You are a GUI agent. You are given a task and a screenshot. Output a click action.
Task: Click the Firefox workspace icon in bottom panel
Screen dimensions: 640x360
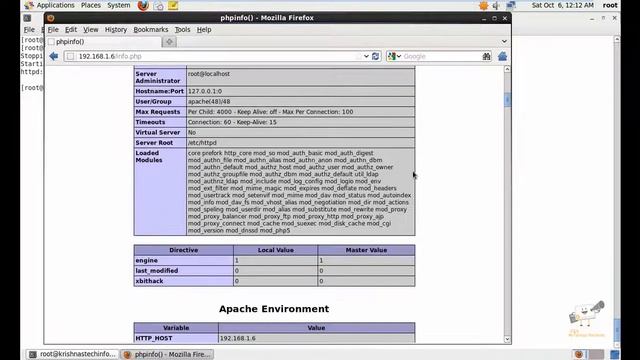[x=578, y=354]
